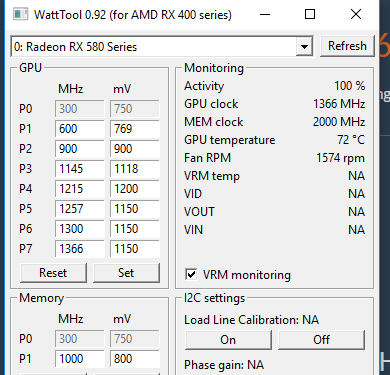Close the WattTool window
Screen dimensions: 390x375
(356, 14)
